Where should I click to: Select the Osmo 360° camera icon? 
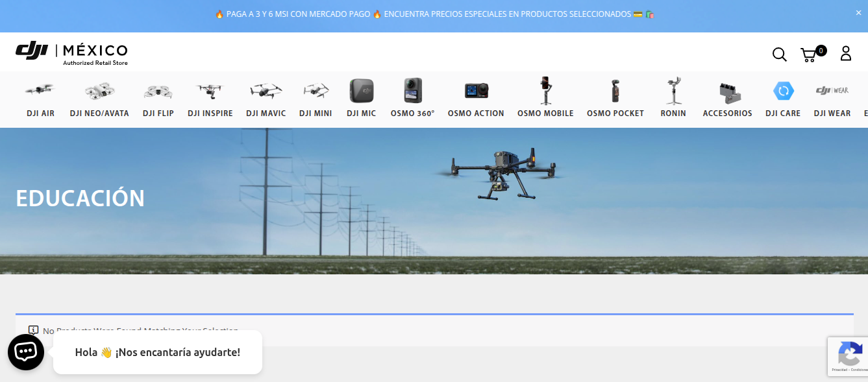pos(412,90)
